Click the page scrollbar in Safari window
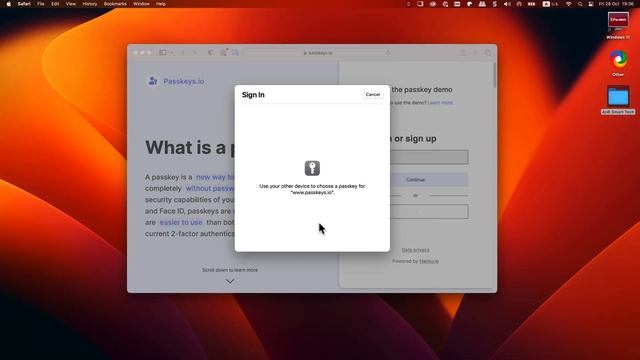The height and width of the screenshot is (360, 640). (495, 76)
